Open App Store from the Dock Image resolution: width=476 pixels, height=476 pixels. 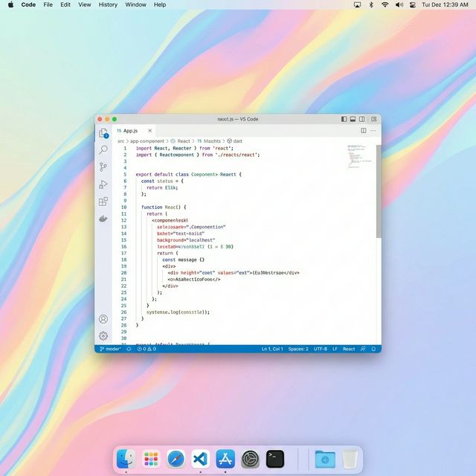coord(225,458)
